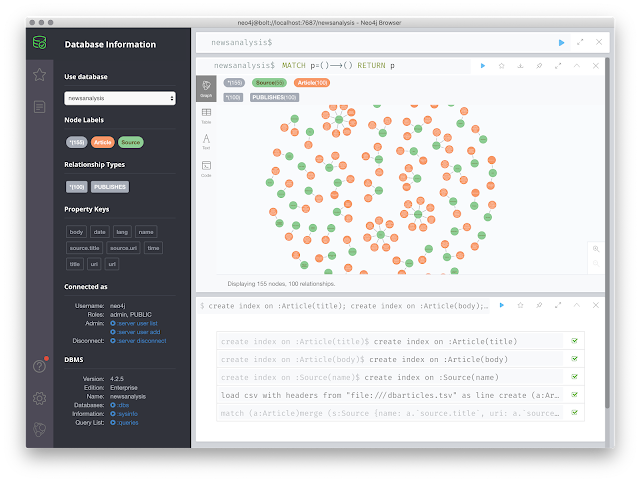Pin the create index frame
Viewport: 640px width, 482px height.
[539, 305]
